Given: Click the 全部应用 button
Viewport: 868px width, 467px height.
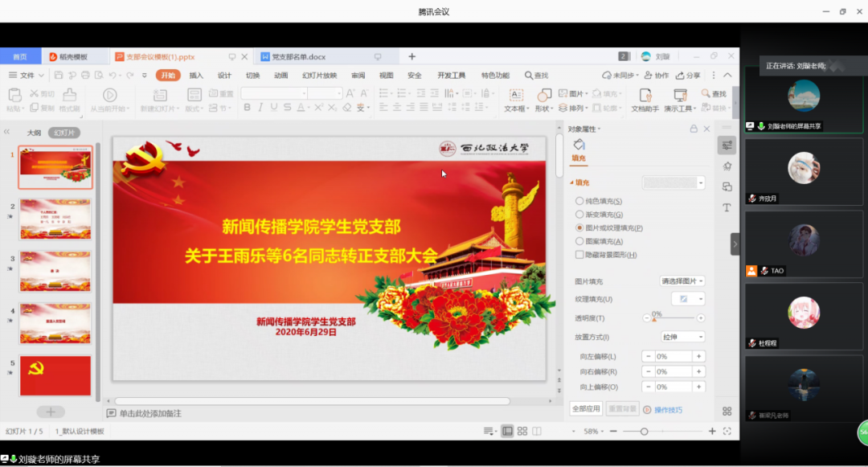Looking at the screenshot, I should coord(586,409).
